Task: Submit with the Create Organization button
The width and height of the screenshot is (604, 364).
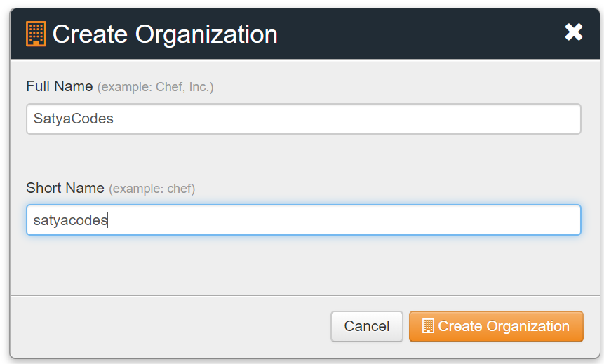Action: coord(496,326)
